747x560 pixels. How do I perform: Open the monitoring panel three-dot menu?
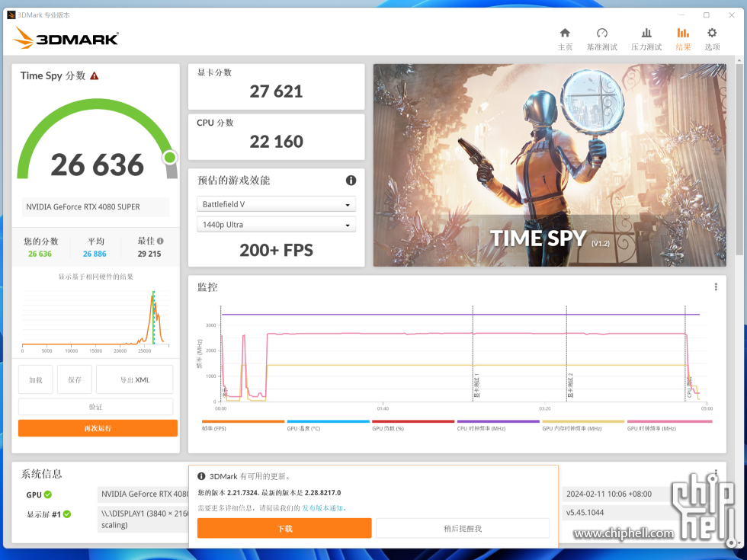716,286
